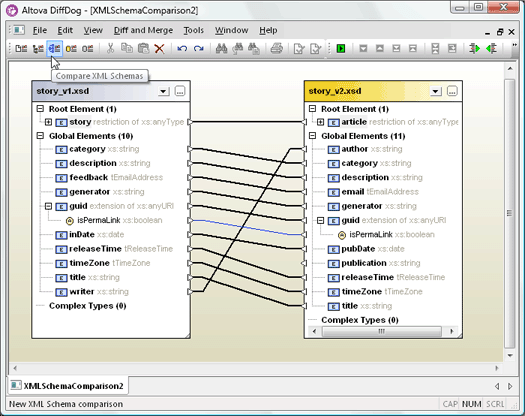Image resolution: width=525 pixels, height=416 pixels.
Task: Collapse Root Element in story_v2.xsd
Action: click(312, 109)
